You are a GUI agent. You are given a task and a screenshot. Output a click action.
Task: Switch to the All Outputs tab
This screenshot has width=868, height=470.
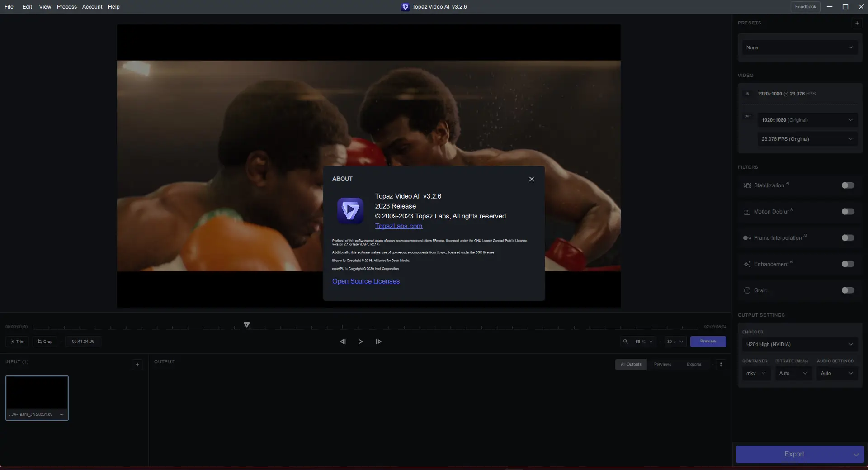tap(631, 365)
